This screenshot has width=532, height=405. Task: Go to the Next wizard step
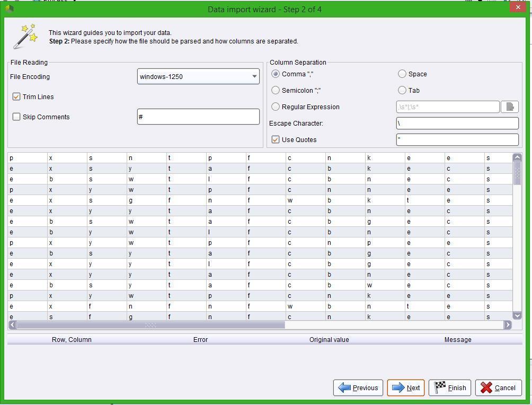pyautogui.click(x=406, y=388)
